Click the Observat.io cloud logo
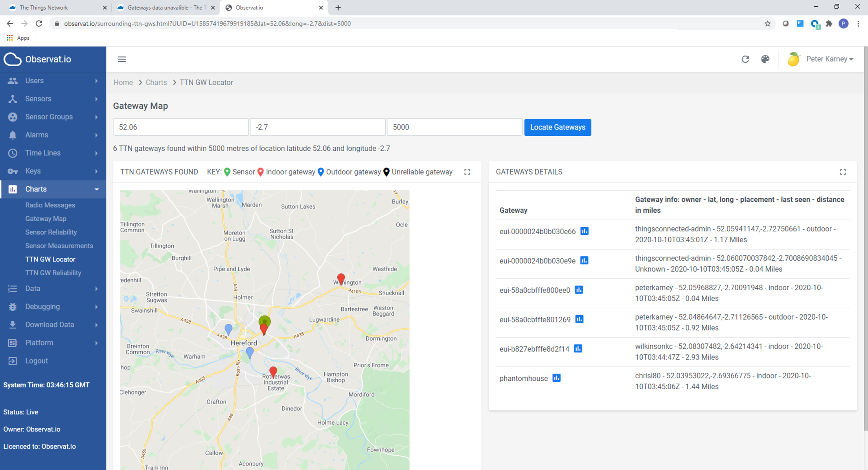The image size is (868, 470). click(12, 59)
